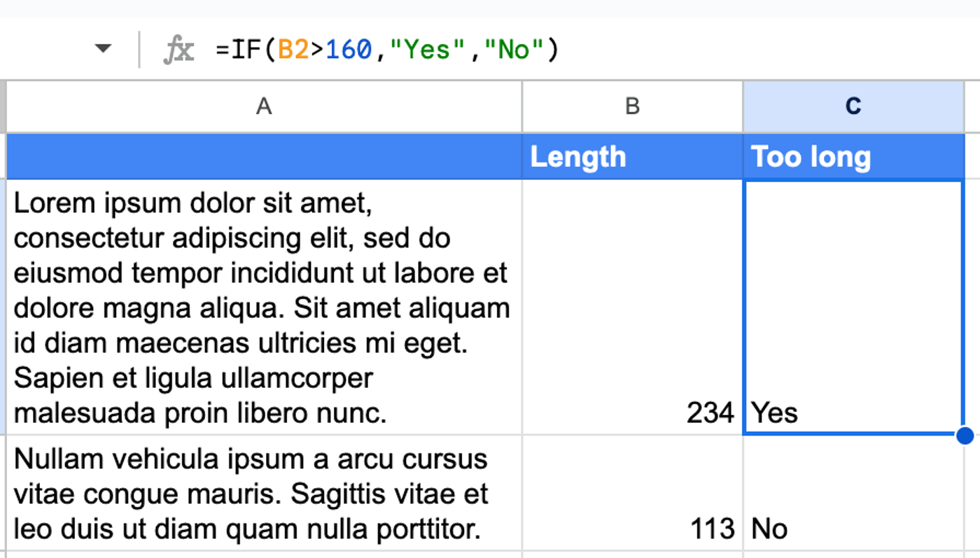Screen dimensions: 980x558
Task: Click the empty cell below No
Action: pos(853,553)
